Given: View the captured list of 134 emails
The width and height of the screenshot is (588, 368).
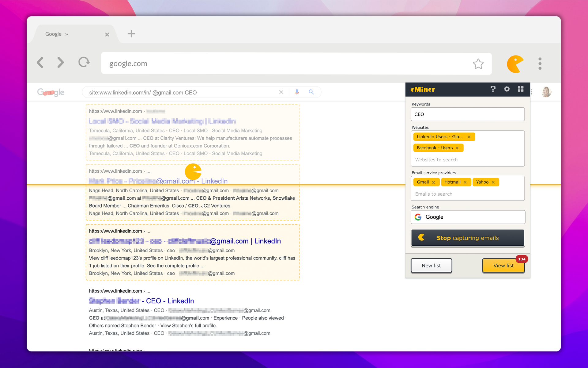Looking at the screenshot, I should pyautogui.click(x=503, y=266).
